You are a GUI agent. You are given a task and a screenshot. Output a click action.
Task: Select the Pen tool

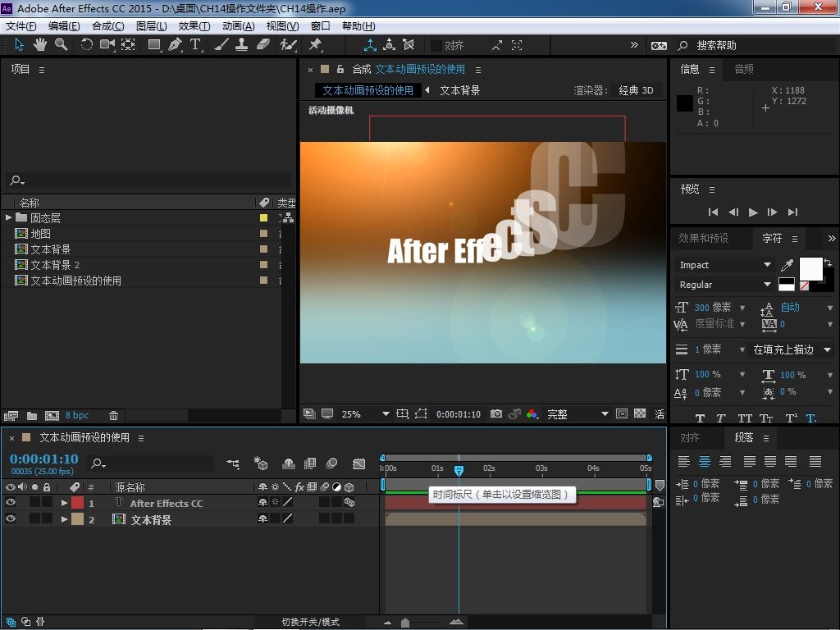176,45
